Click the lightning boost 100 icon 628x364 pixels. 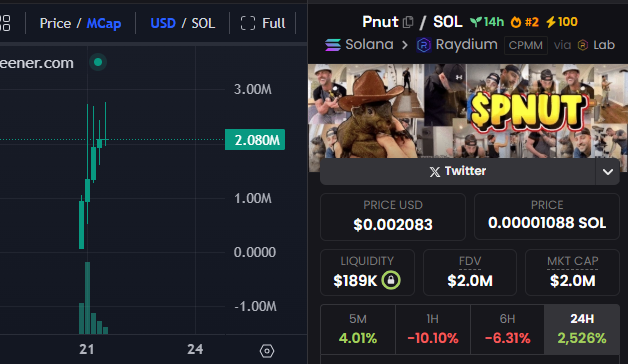551,22
